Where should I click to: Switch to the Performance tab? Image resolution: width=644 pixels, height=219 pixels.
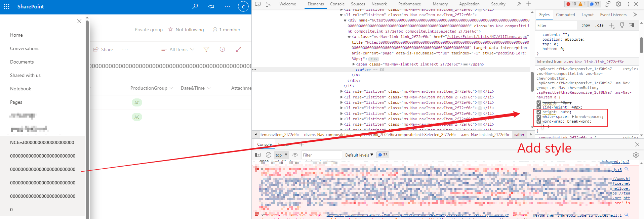point(409,4)
